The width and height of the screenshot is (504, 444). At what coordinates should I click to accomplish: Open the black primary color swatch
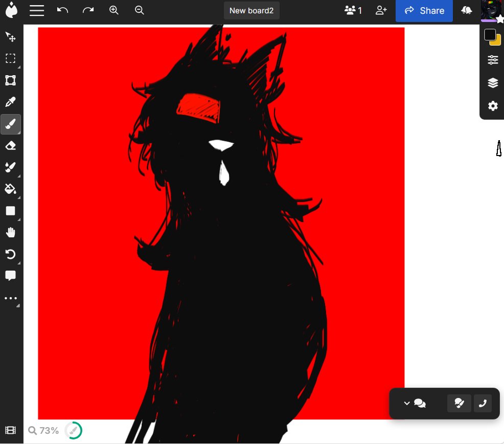pos(490,34)
